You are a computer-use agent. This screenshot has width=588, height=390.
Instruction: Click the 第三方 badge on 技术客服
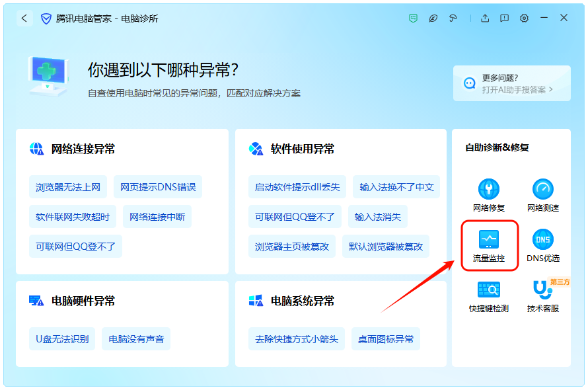coord(559,282)
